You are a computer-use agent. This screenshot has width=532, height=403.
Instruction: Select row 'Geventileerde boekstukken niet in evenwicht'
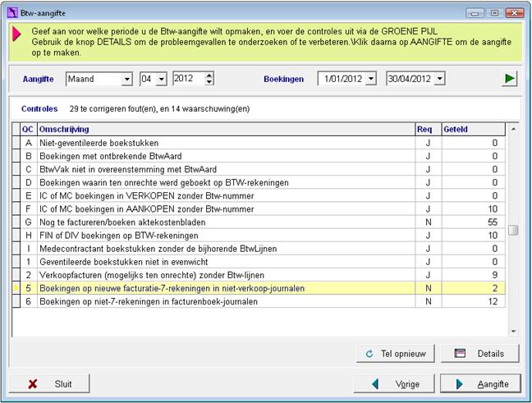[259, 262]
